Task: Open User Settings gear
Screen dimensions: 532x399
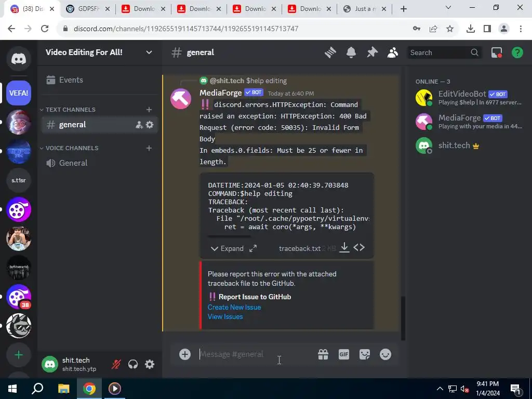Action: click(x=150, y=364)
